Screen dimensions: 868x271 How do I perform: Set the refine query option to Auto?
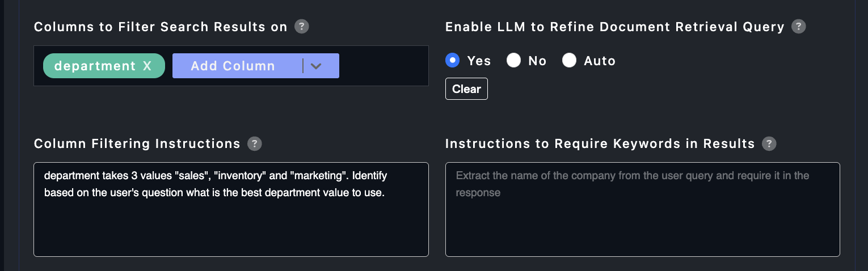click(569, 61)
